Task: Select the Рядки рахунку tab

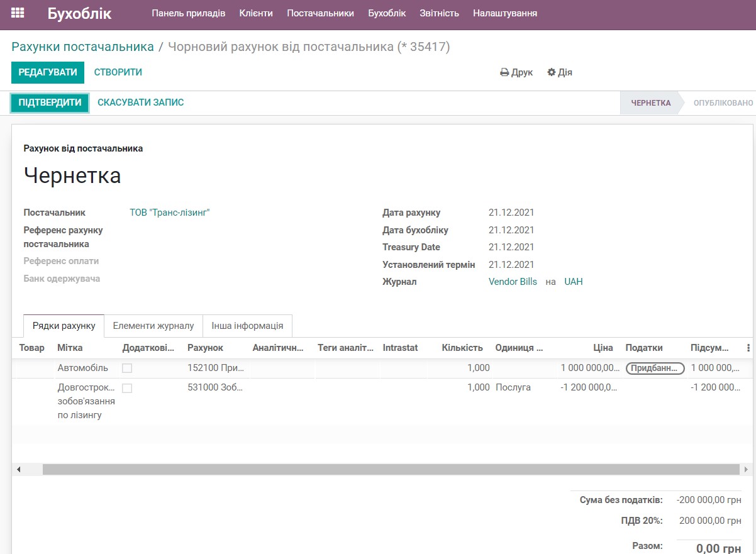Action: point(63,326)
